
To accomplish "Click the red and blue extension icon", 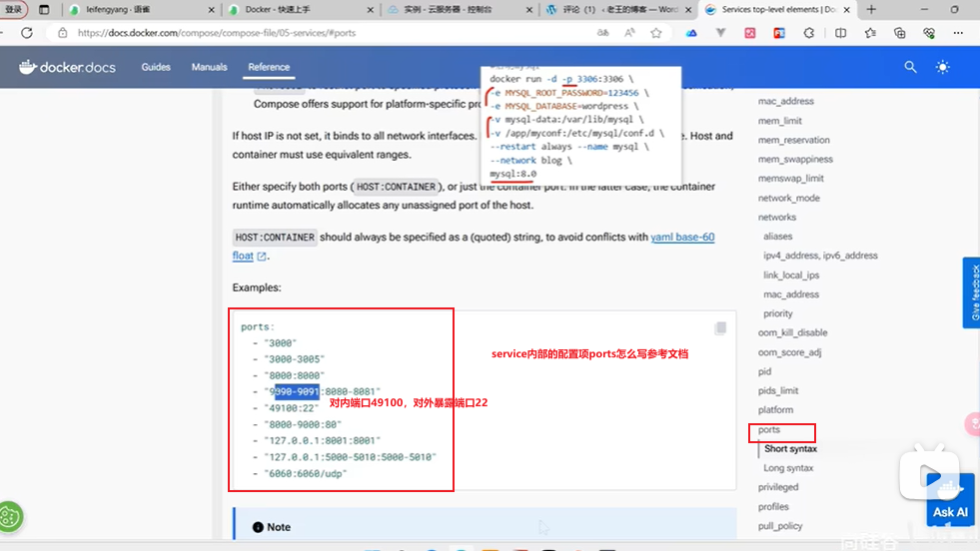I will tap(779, 33).
